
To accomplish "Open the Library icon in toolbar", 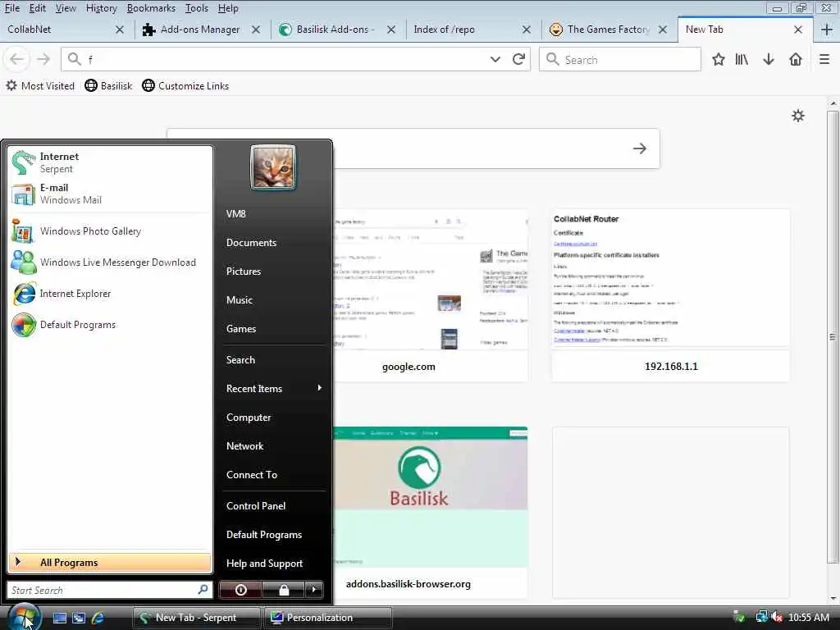I will (742, 59).
